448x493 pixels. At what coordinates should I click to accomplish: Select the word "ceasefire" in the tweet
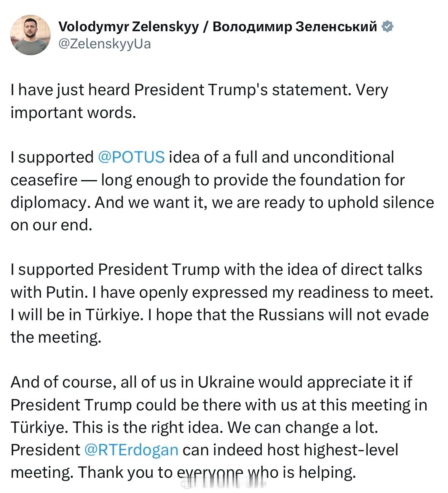[44, 179]
